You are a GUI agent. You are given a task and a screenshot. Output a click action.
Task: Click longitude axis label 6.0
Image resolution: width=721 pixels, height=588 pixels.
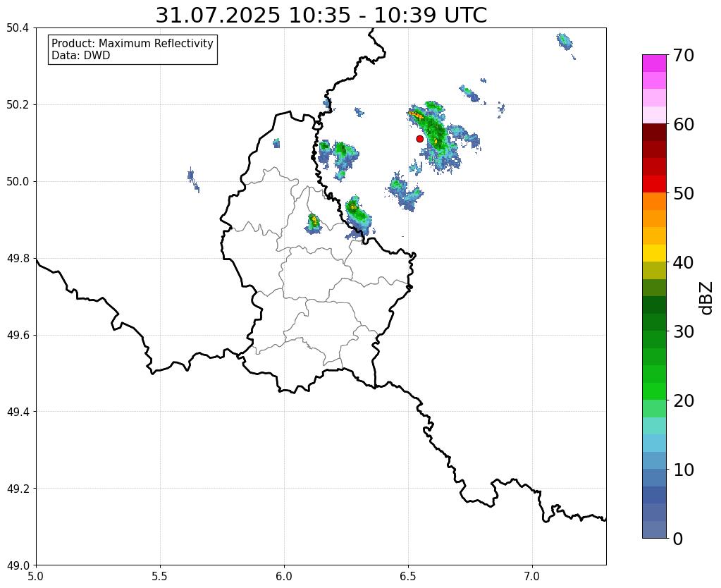tap(284, 577)
